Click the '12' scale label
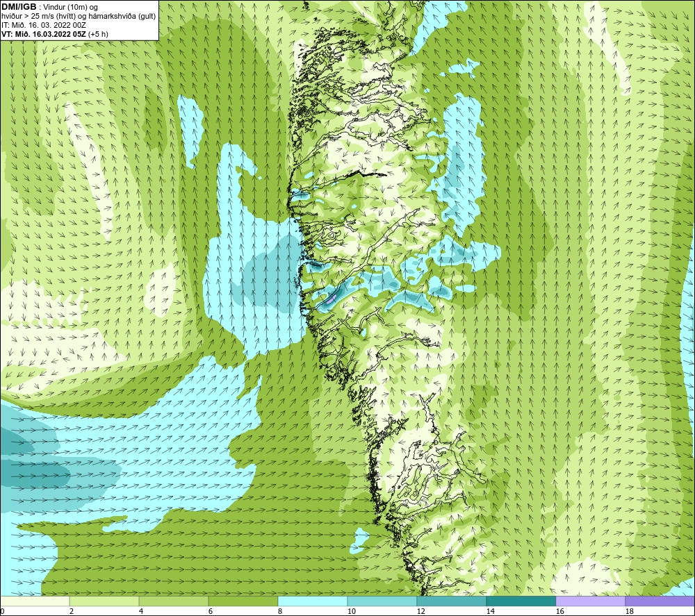695x616 pixels. pyautogui.click(x=420, y=611)
